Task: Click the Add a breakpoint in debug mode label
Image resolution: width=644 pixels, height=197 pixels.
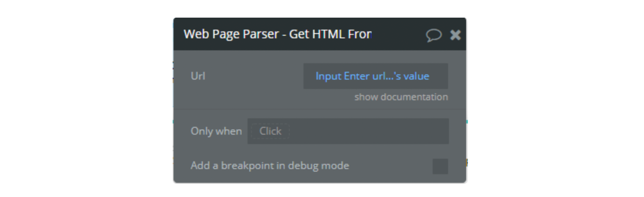Action: click(x=270, y=166)
